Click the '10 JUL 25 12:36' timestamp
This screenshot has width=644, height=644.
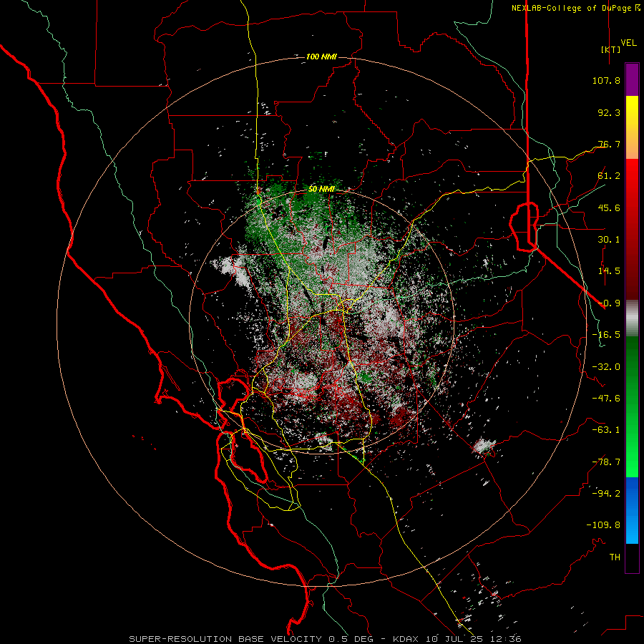[x=473, y=639]
